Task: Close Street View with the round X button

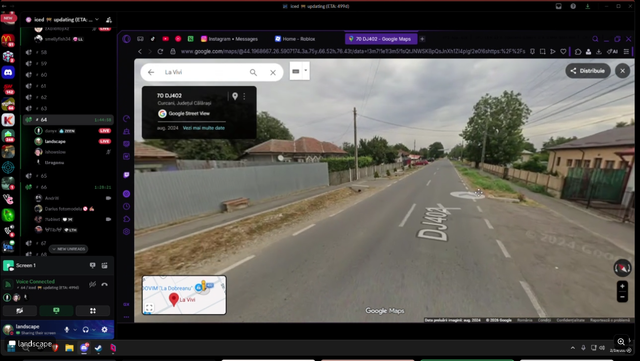Action: pyautogui.click(x=622, y=71)
